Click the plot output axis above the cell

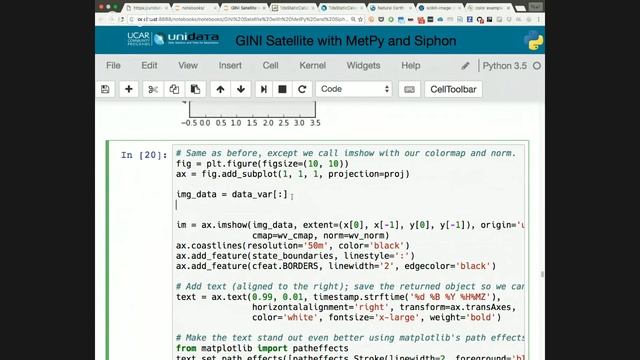(251, 114)
